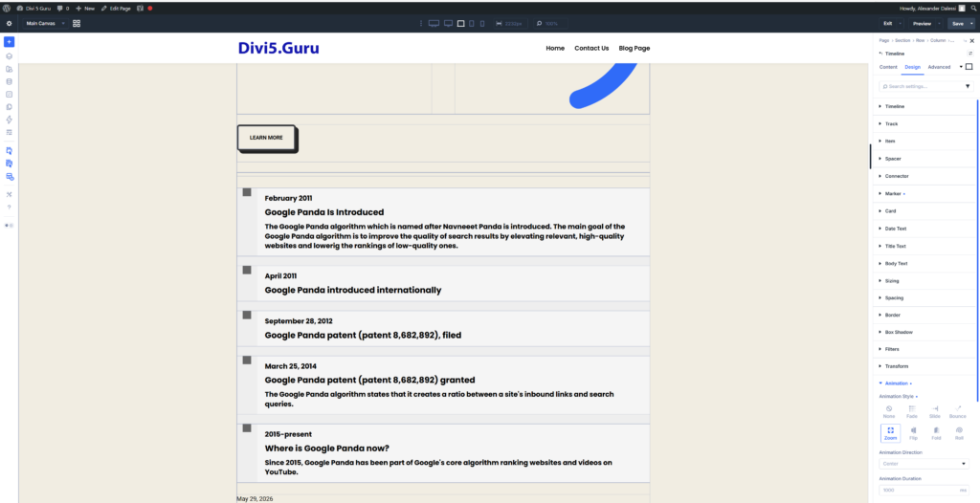Choose Flip animation style
The image size is (980, 503).
913,433
